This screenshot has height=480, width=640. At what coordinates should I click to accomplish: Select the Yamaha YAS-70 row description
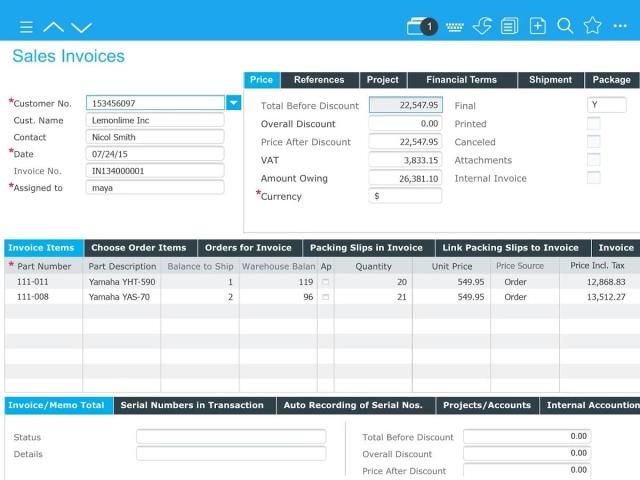tap(119, 297)
